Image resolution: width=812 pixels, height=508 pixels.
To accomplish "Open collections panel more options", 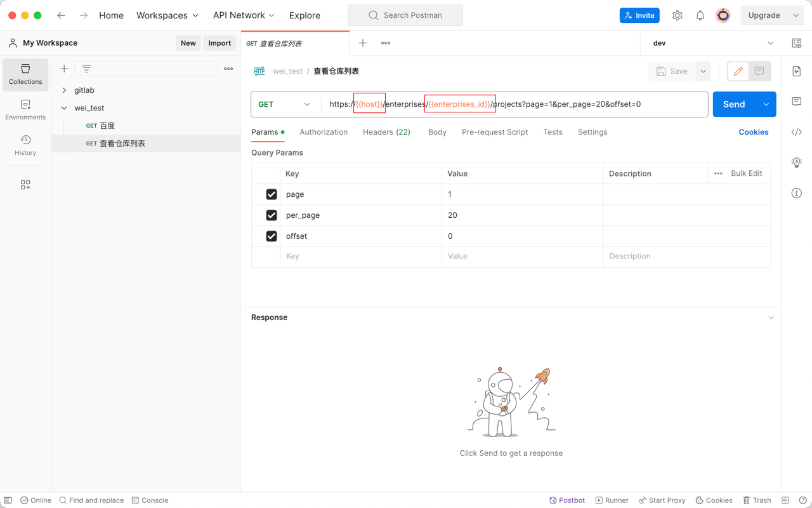I will click(x=228, y=69).
